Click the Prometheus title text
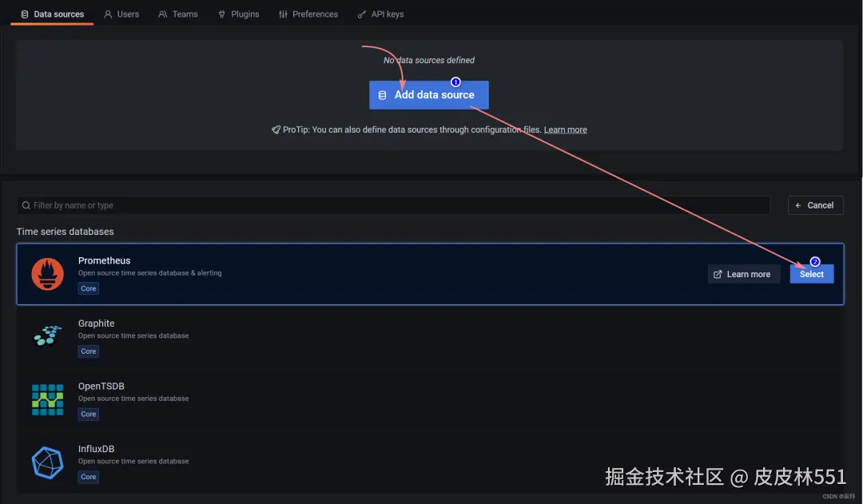The width and height of the screenshot is (863, 504). pos(104,261)
